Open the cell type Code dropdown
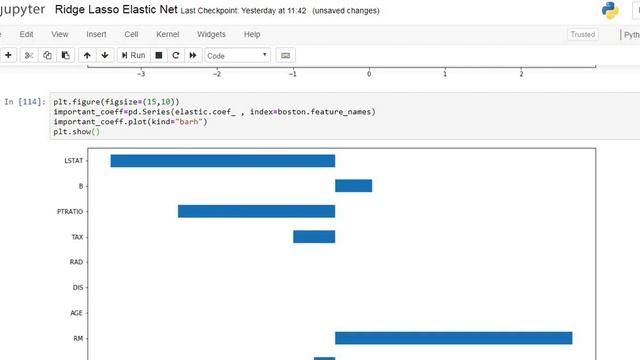This screenshot has width=640, height=360. (237, 56)
